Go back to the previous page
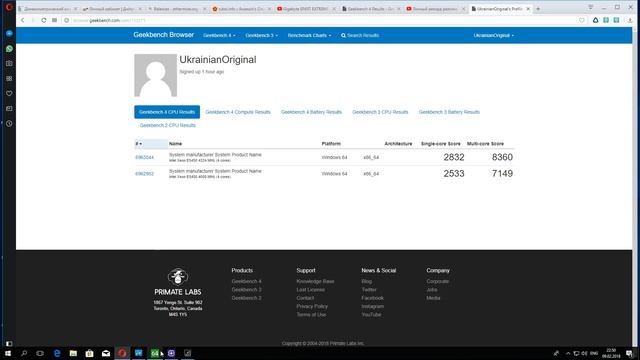Screen dimensions: 640x360 (x=22, y=20)
